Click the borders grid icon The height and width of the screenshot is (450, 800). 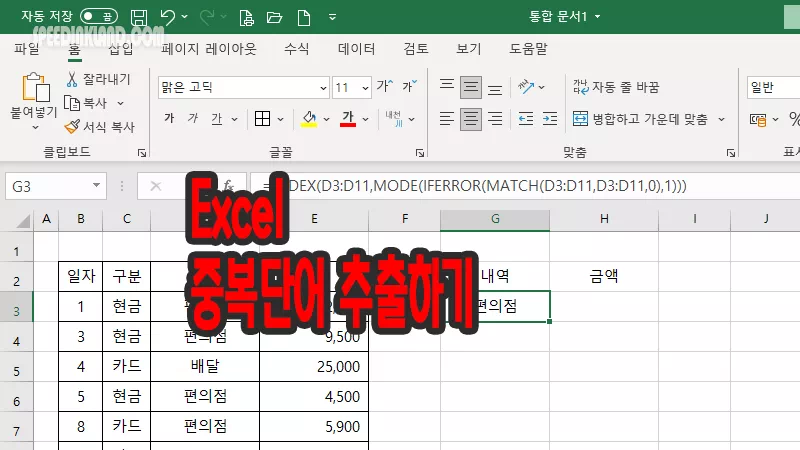[262, 119]
